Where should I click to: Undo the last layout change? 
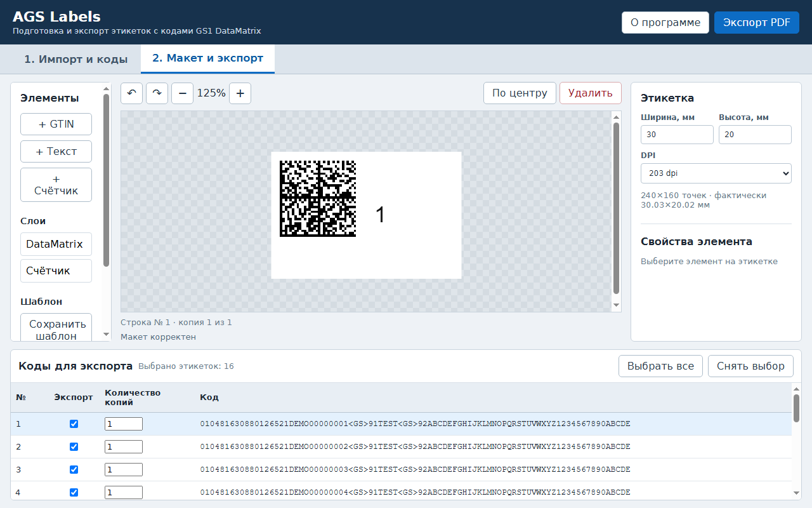pos(132,93)
